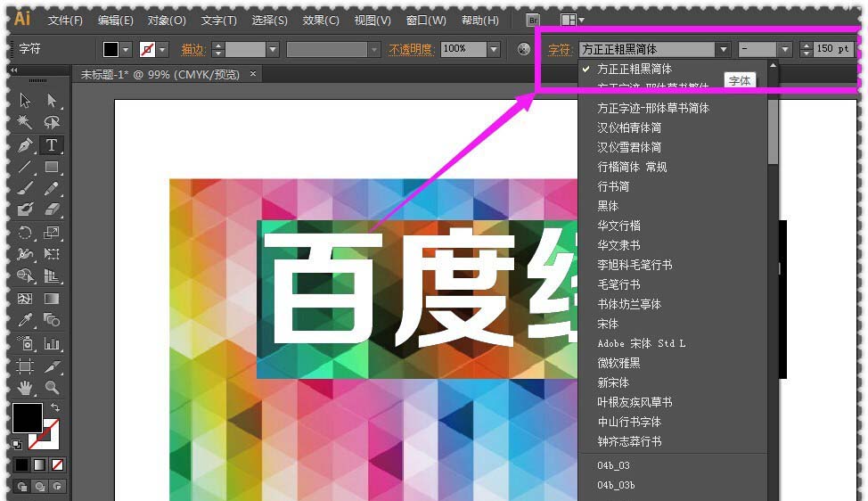Open the 编辑(E) menu
The width and height of the screenshot is (868, 501).
coord(115,21)
